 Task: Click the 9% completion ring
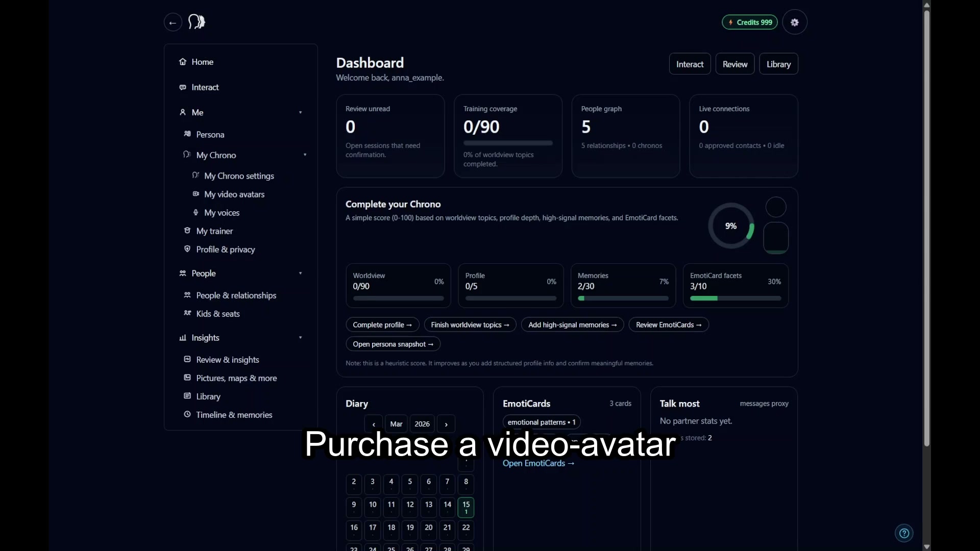[731, 226]
